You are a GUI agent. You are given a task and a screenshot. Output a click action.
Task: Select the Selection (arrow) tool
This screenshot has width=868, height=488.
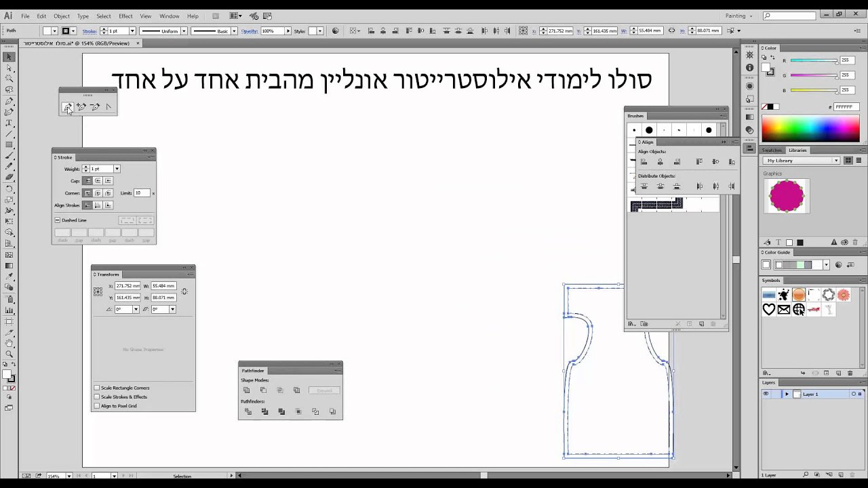[x=9, y=57]
